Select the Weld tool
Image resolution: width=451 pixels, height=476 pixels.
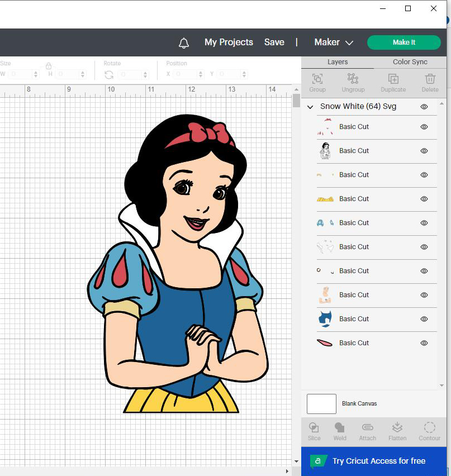(340, 427)
